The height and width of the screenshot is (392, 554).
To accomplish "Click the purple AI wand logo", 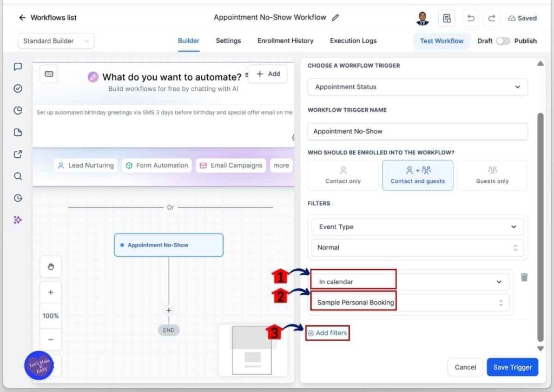I will click(93, 77).
